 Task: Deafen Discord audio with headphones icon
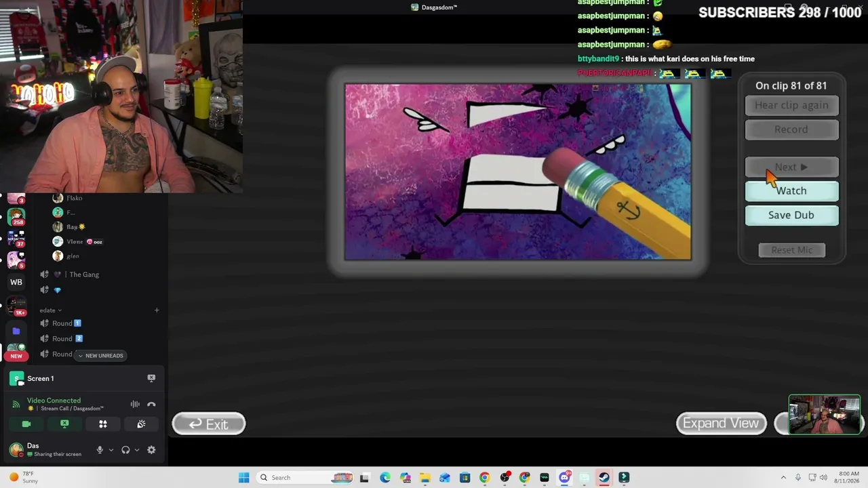(x=125, y=450)
